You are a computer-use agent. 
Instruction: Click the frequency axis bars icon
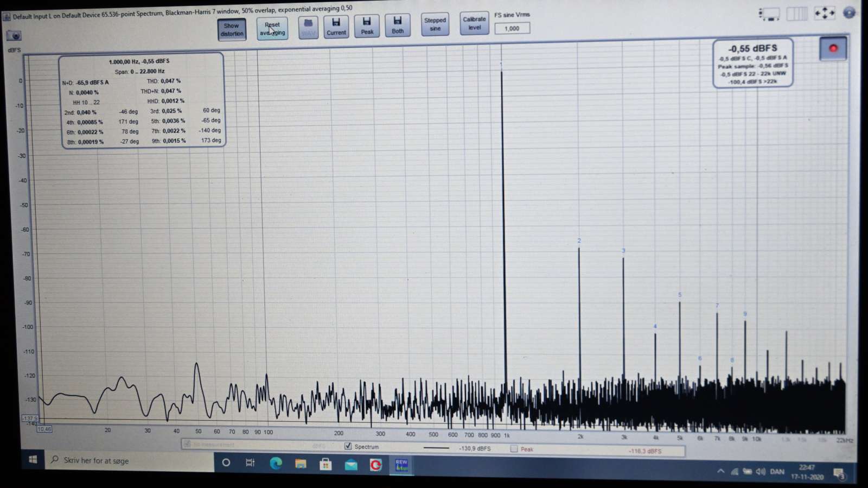click(x=797, y=14)
